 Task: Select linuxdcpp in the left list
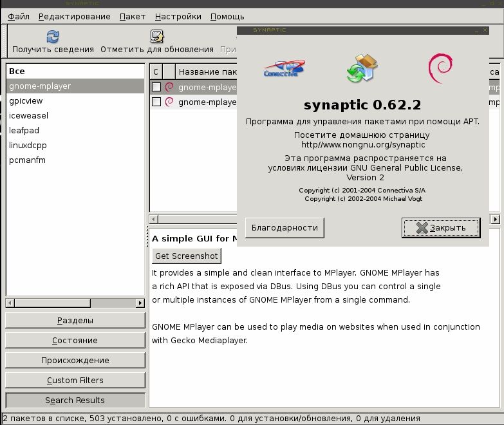click(x=75, y=145)
